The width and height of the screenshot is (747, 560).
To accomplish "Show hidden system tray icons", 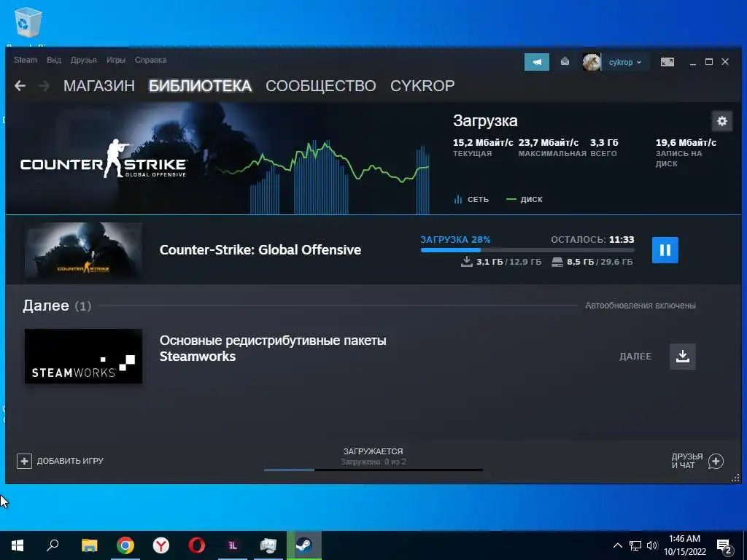I will click(617, 545).
